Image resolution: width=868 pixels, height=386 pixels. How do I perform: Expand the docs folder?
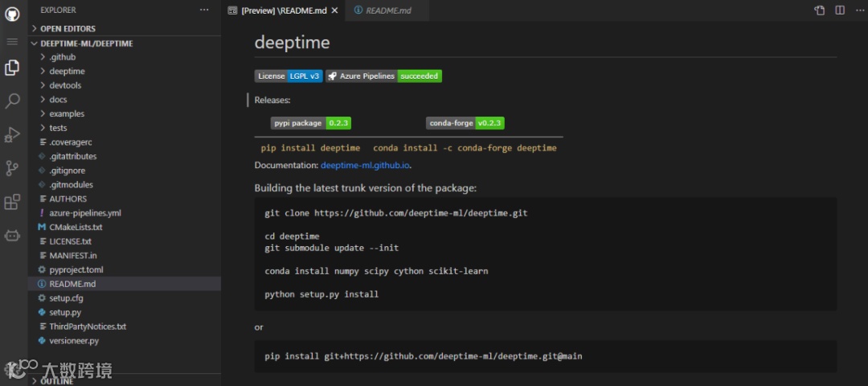(x=125, y=100)
